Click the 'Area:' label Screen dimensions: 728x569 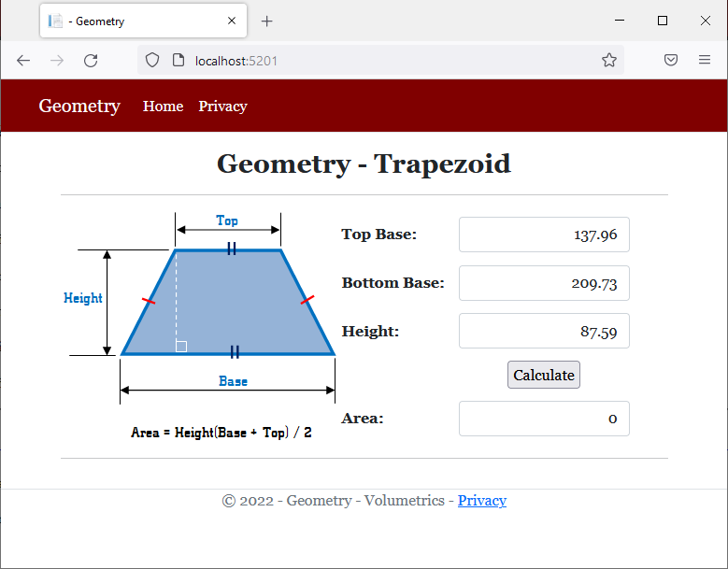(363, 419)
